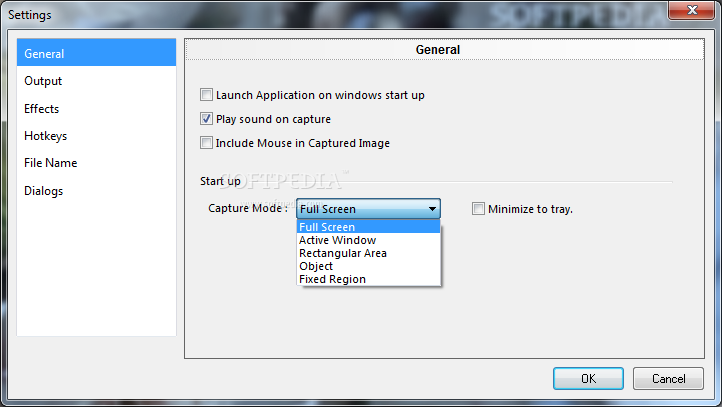Uncheck Play sound on capture

(x=206, y=119)
